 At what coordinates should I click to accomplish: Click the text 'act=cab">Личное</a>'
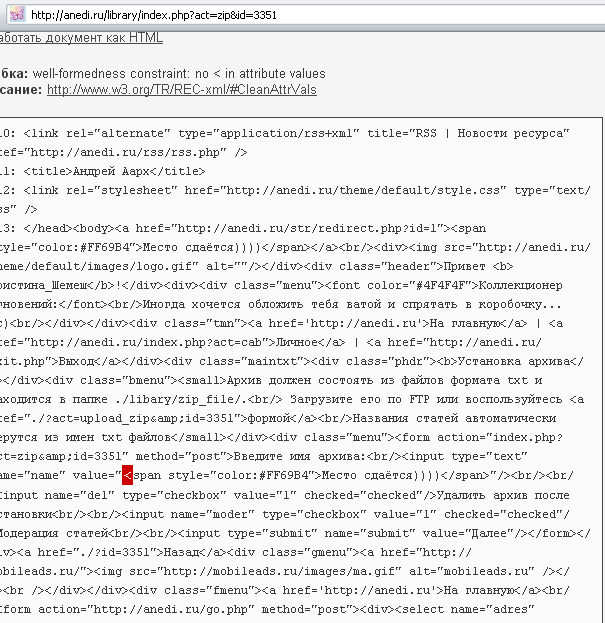pyautogui.click(x=279, y=342)
